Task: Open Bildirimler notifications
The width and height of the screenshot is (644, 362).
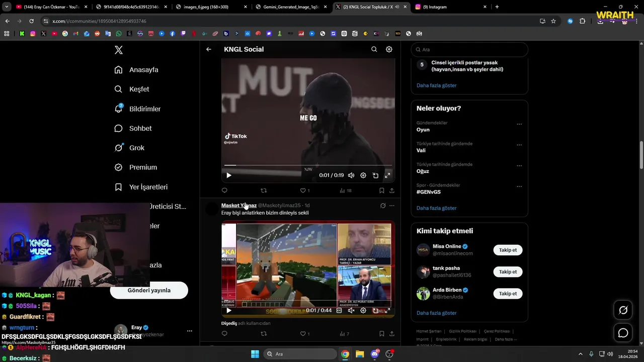Action: (137, 109)
